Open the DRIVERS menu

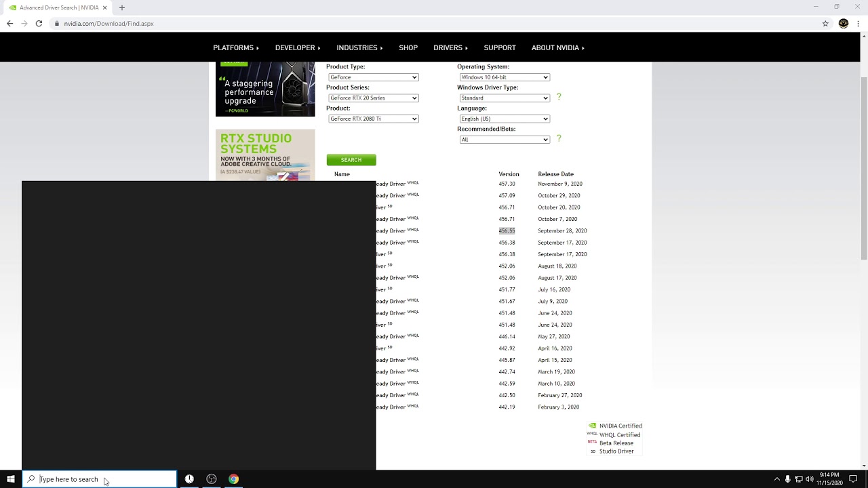pos(450,47)
